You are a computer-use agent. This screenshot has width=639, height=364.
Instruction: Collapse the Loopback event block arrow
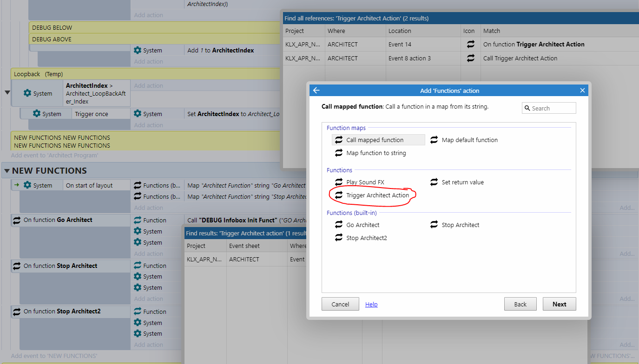tap(7, 92)
